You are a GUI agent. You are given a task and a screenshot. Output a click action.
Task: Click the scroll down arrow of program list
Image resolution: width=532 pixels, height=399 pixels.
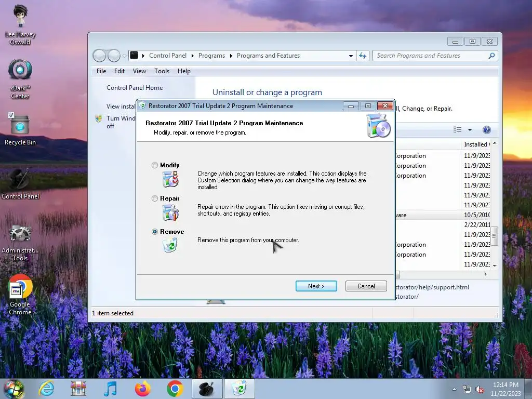[x=495, y=265]
